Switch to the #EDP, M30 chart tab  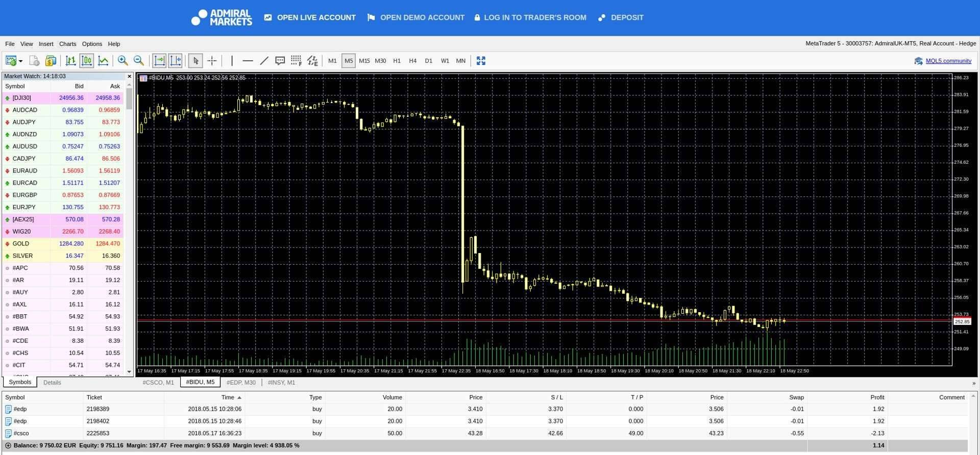(241, 383)
